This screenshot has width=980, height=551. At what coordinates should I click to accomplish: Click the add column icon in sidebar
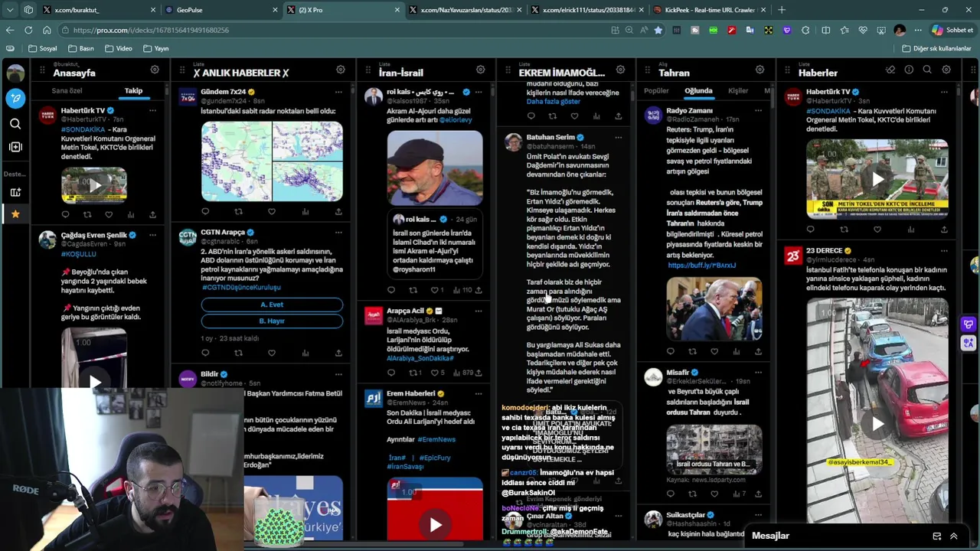point(15,147)
